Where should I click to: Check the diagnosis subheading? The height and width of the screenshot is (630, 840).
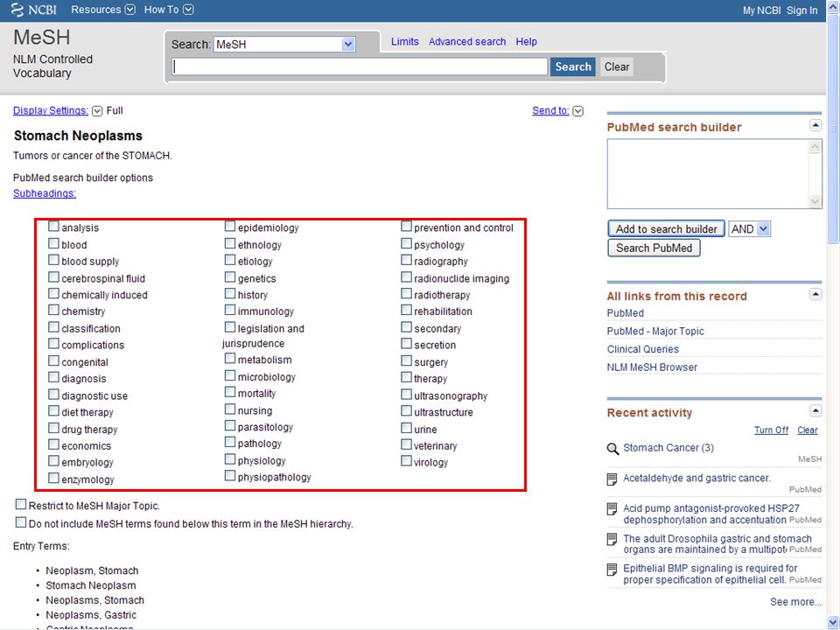pyautogui.click(x=53, y=378)
